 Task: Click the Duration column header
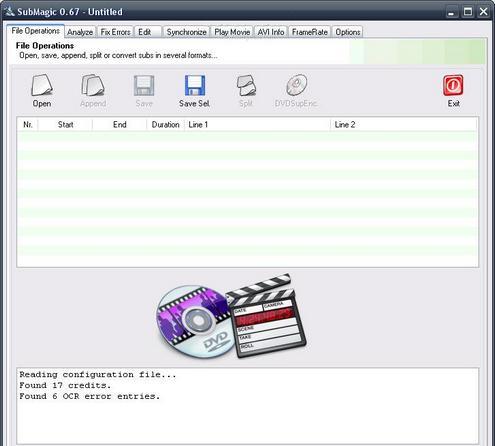pos(166,125)
